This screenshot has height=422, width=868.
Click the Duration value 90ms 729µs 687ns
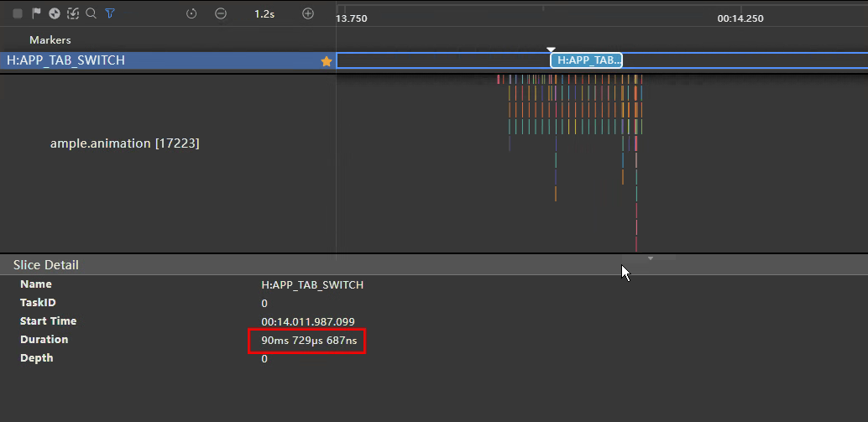(x=306, y=340)
